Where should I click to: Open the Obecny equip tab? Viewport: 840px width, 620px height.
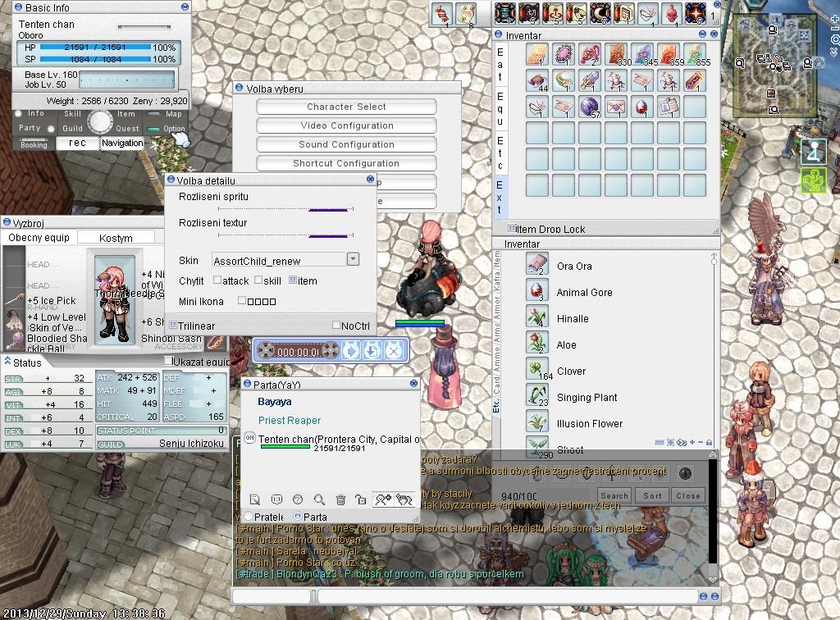(39, 238)
